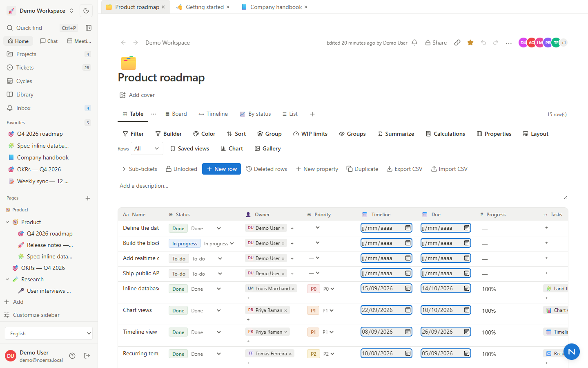The image size is (588, 368).
Task: Click New row button
Action: [221, 169]
